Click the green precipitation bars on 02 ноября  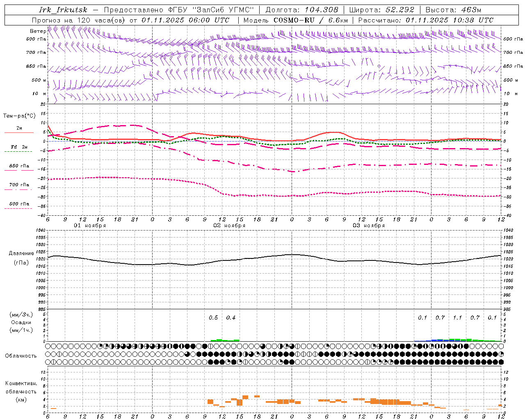(225, 340)
